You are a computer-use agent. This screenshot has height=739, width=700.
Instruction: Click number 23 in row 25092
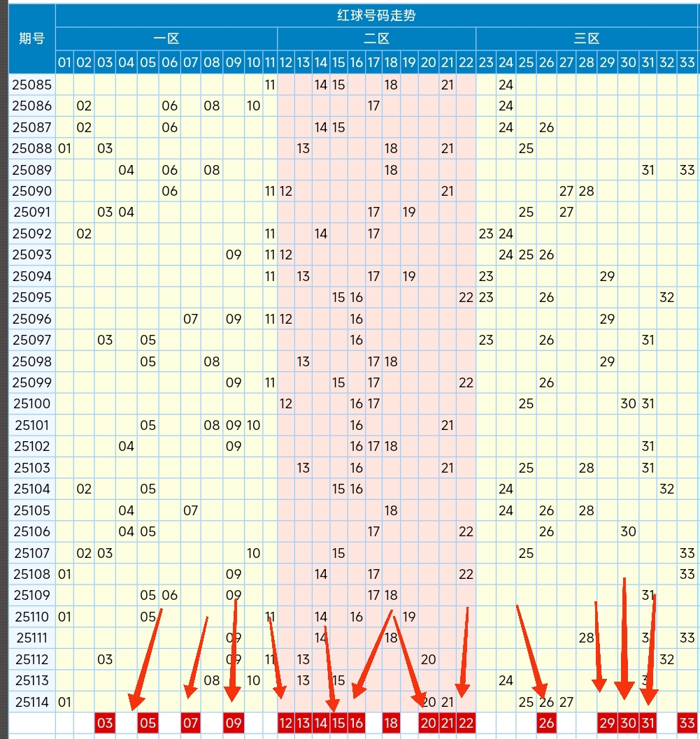pos(486,234)
